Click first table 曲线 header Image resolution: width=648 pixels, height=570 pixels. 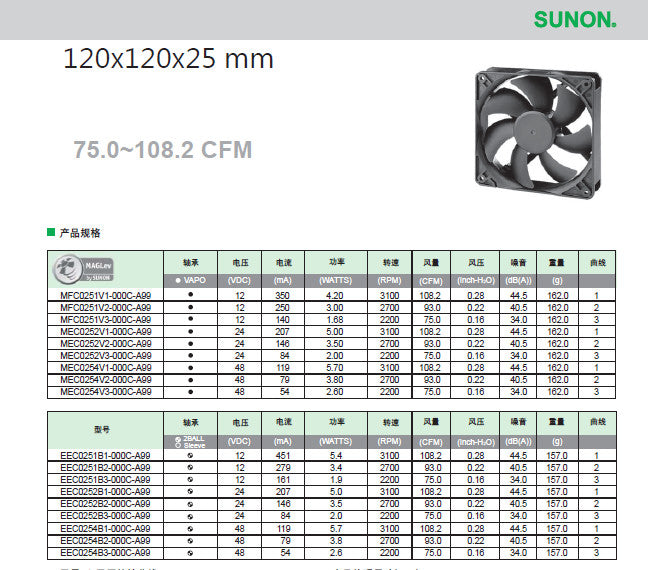pyautogui.click(x=598, y=269)
